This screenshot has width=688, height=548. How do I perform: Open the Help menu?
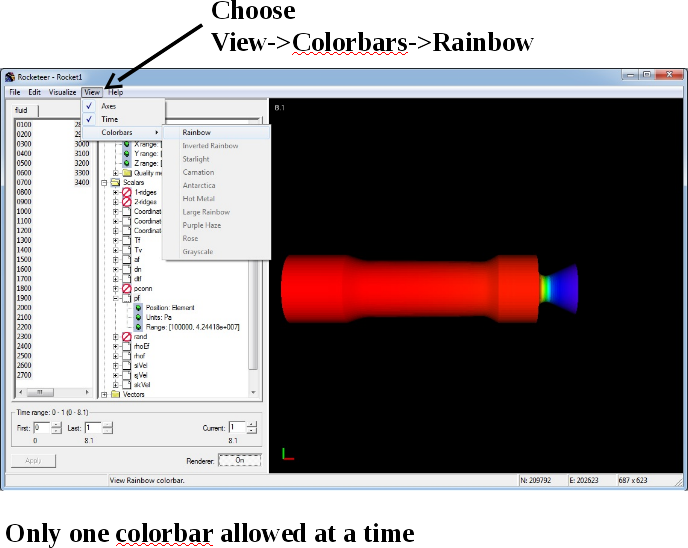pyautogui.click(x=116, y=92)
